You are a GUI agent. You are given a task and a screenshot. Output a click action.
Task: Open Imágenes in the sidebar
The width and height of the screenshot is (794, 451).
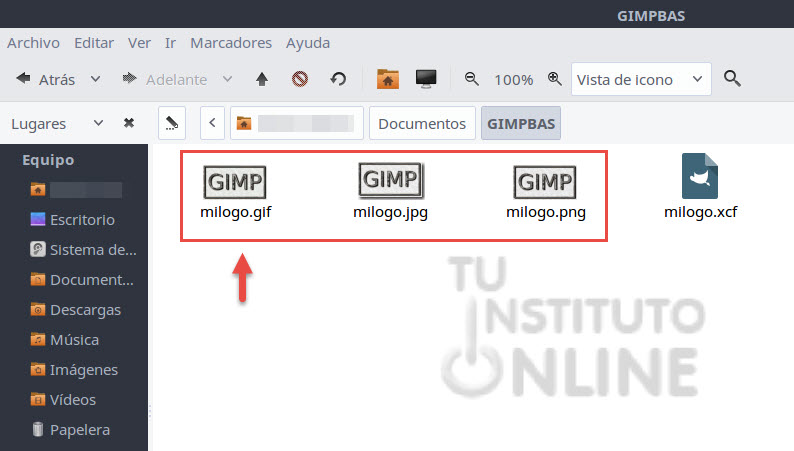click(74, 370)
